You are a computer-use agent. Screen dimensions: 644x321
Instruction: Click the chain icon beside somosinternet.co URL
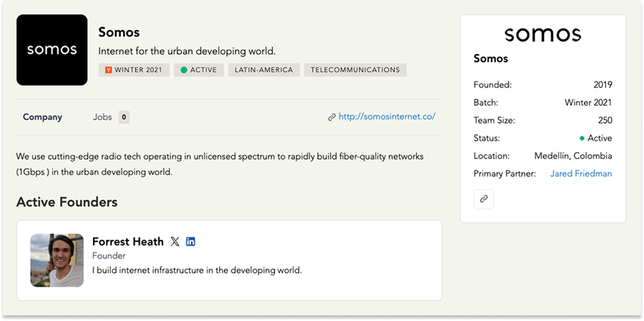click(x=332, y=117)
